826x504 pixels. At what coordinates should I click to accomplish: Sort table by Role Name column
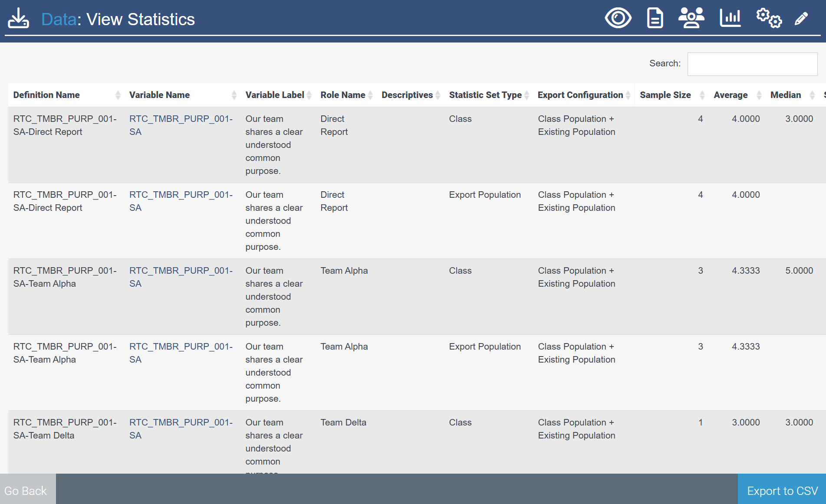[x=342, y=95]
